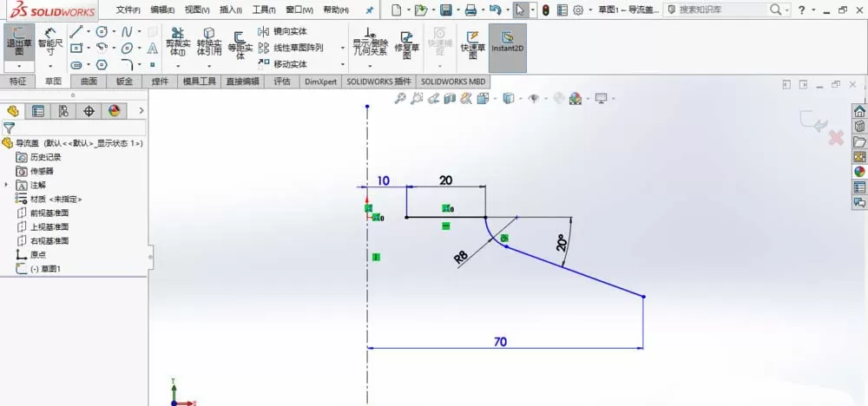Open the 显示/删除几何关系 dropdown arrow
This screenshot has height=406, width=868.
click(370, 66)
